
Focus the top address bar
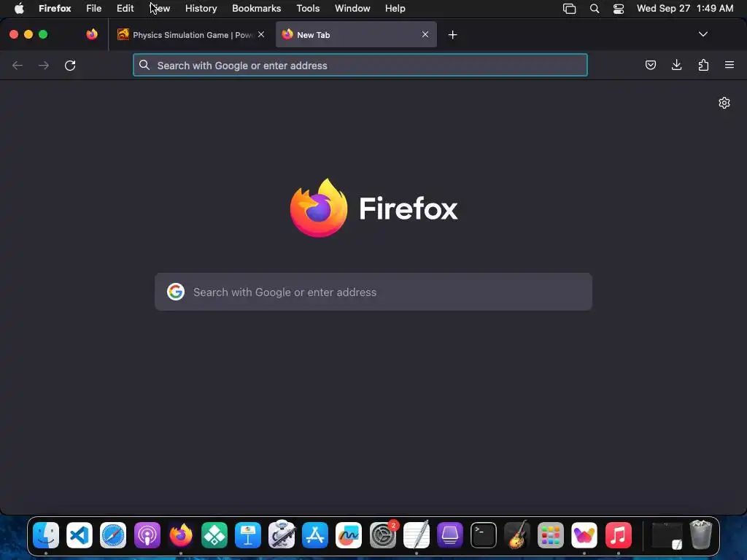[360, 65]
